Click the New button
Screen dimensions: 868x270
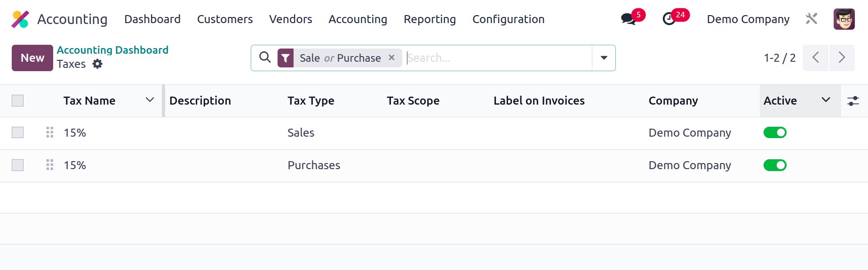click(x=32, y=58)
